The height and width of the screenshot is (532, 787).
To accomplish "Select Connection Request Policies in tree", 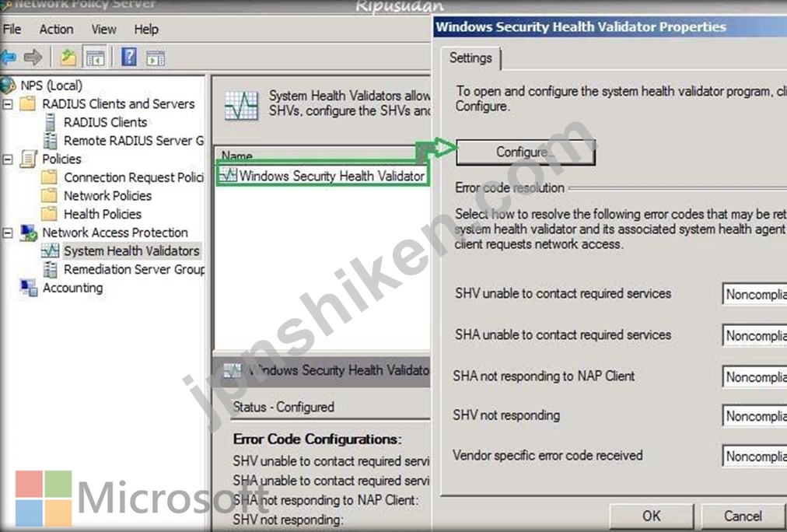I will click(x=134, y=177).
